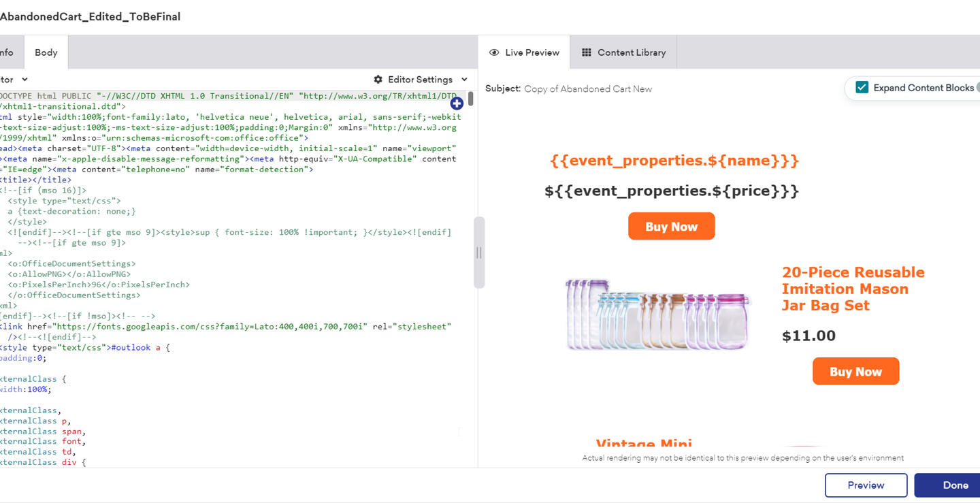This screenshot has height=503, width=980.
Task: Click the meta charset UTF-8 code line
Action: point(229,148)
